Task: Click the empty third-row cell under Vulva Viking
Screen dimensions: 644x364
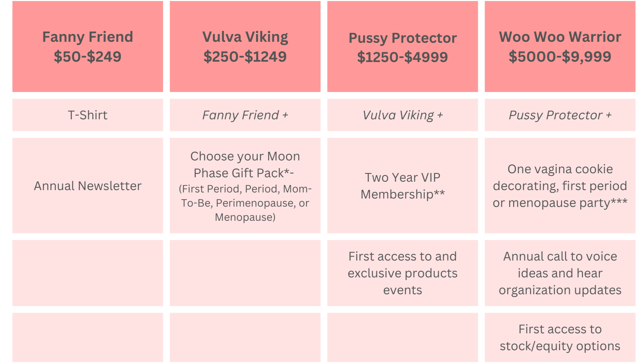Action: 245,273
